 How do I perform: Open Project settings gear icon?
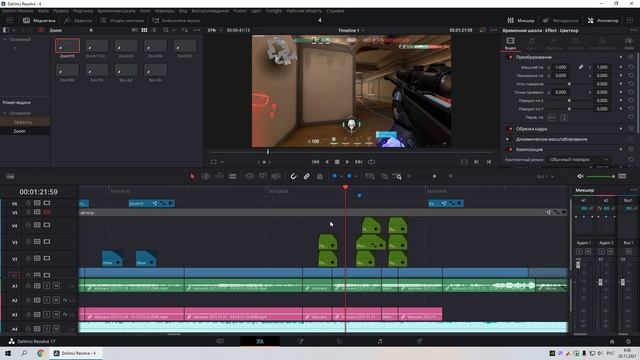628,341
